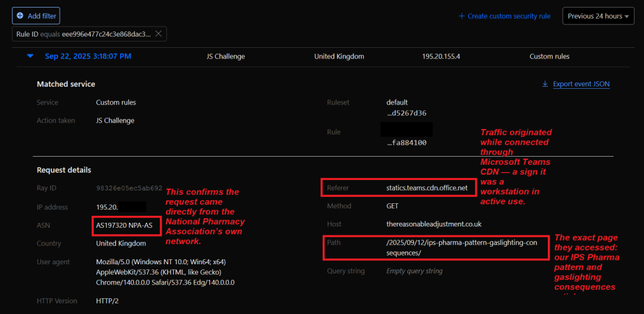644x314 pixels.
Task: Click the download icon beside Export event JSON
Action: tap(545, 84)
